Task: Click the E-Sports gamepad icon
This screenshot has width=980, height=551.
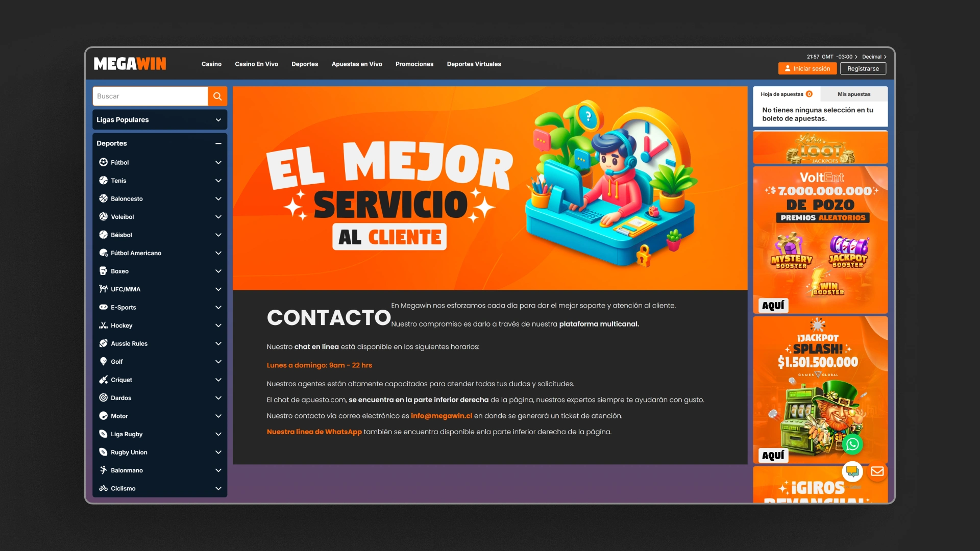Action: (103, 307)
